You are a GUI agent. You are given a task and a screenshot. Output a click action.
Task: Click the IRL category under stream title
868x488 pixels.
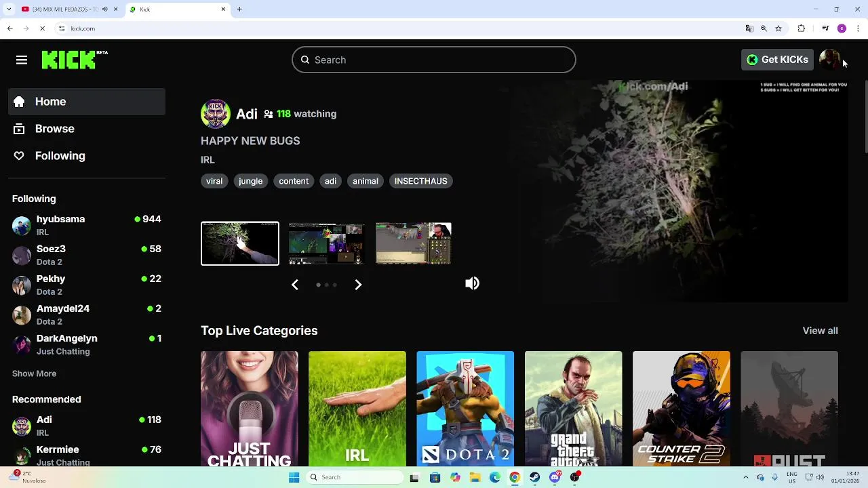[x=208, y=160]
